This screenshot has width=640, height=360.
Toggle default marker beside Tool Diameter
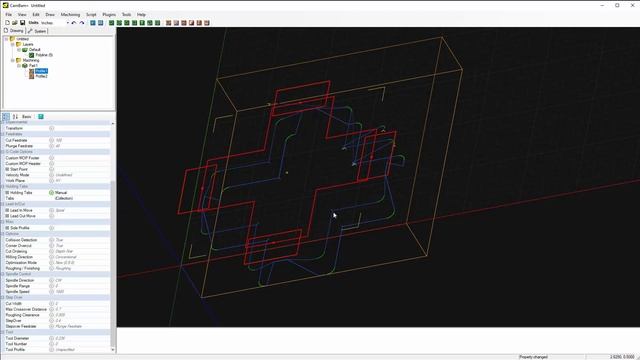coord(51,338)
